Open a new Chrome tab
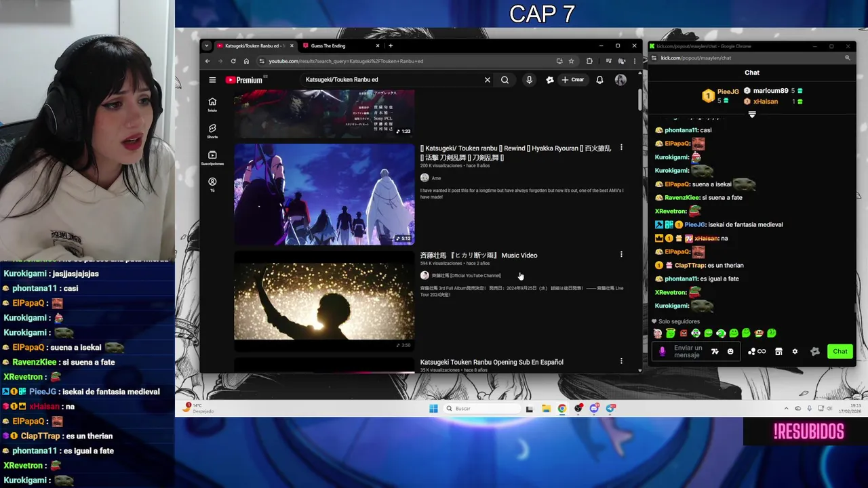This screenshot has height=488, width=868. click(x=391, y=46)
